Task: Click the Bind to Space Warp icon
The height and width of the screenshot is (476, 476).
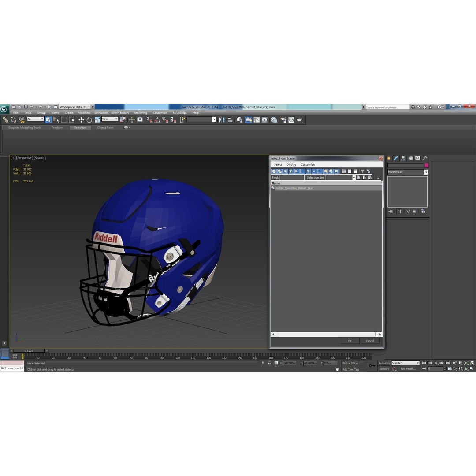Action: click(x=21, y=120)
